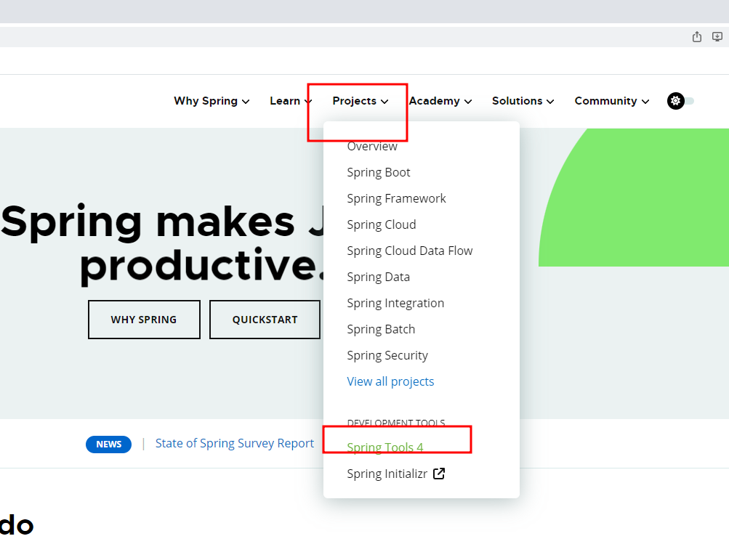Select Spring Batch entry
729x560 pixels.
(381, 329)
